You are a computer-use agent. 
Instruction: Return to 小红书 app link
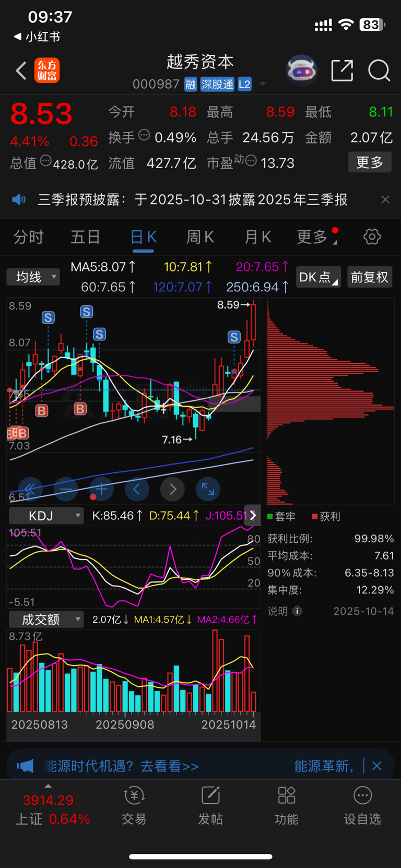pyautogui.click(x=37, y=37)
